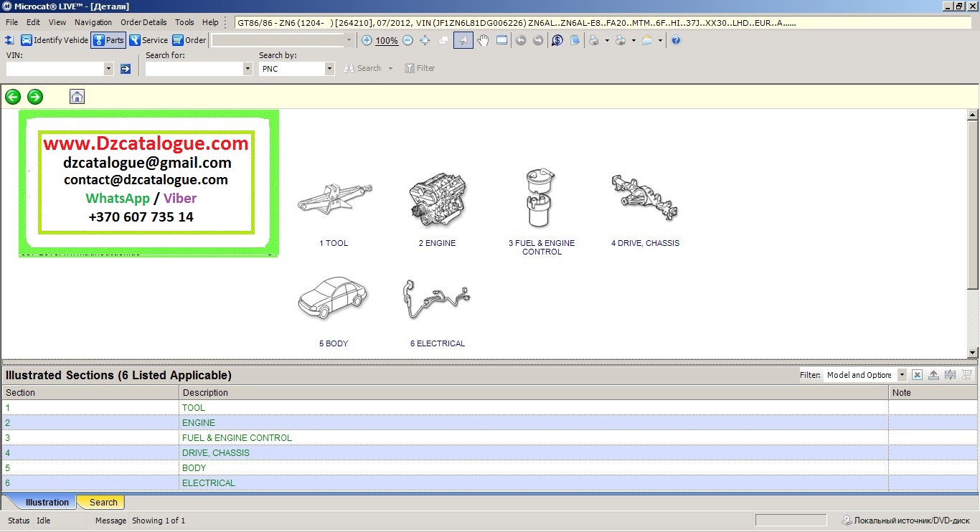Image resolution: width=980 pixels, height=532 pixels.
Task: Select the ELECTRICAL row in the sections list
Action: 489,483
